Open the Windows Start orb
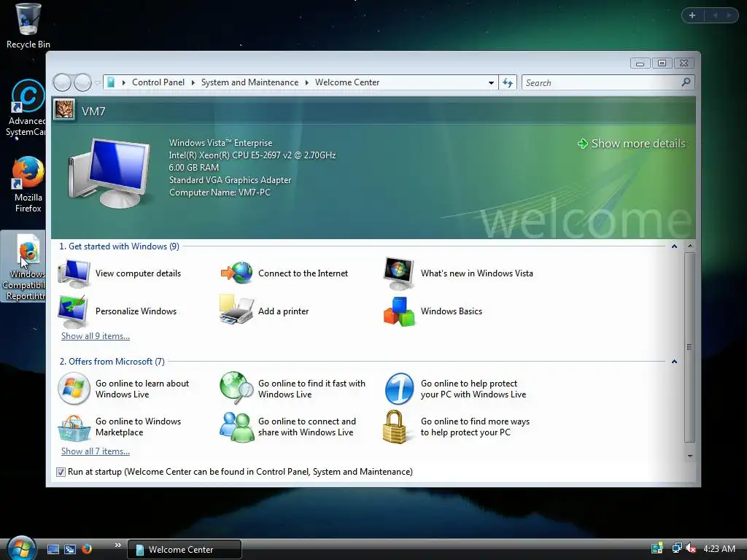The image size is (747, 560). (21, 548)
